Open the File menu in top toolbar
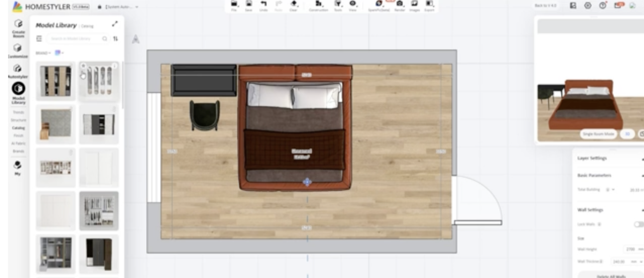The image size is (644, 278). [x=234, y=5]
